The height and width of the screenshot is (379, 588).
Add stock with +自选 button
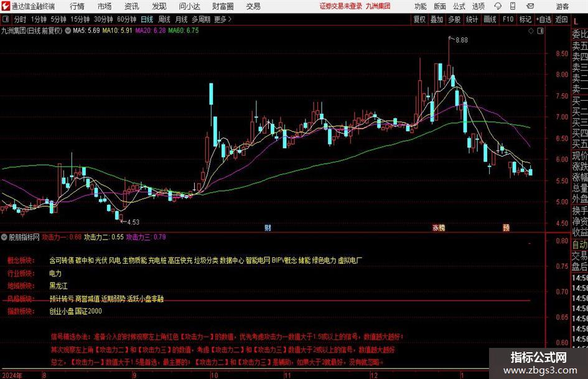(543, 19)
